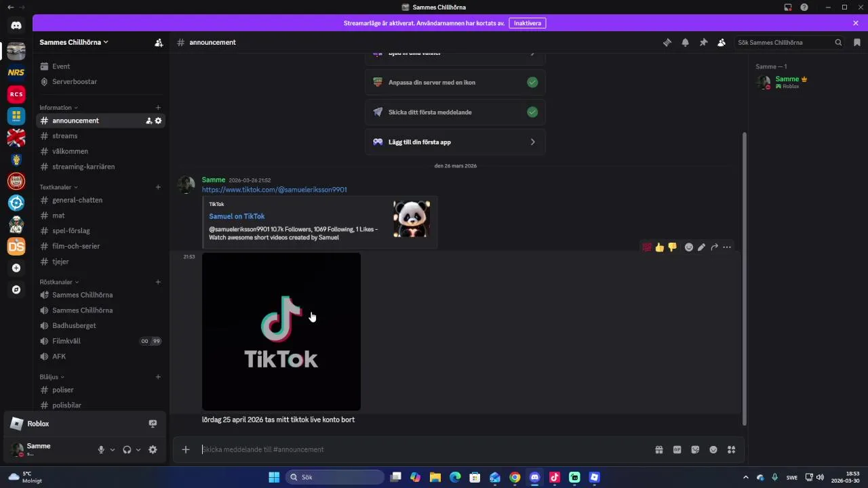Add channel to Textkanaler category
868x488 pixels.
[x=158, y=187]
